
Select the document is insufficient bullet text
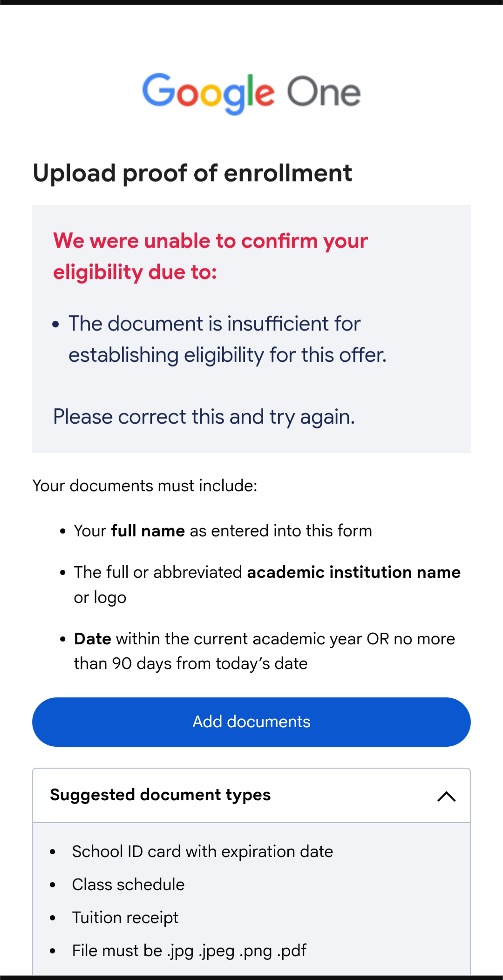tap(227, 339)
